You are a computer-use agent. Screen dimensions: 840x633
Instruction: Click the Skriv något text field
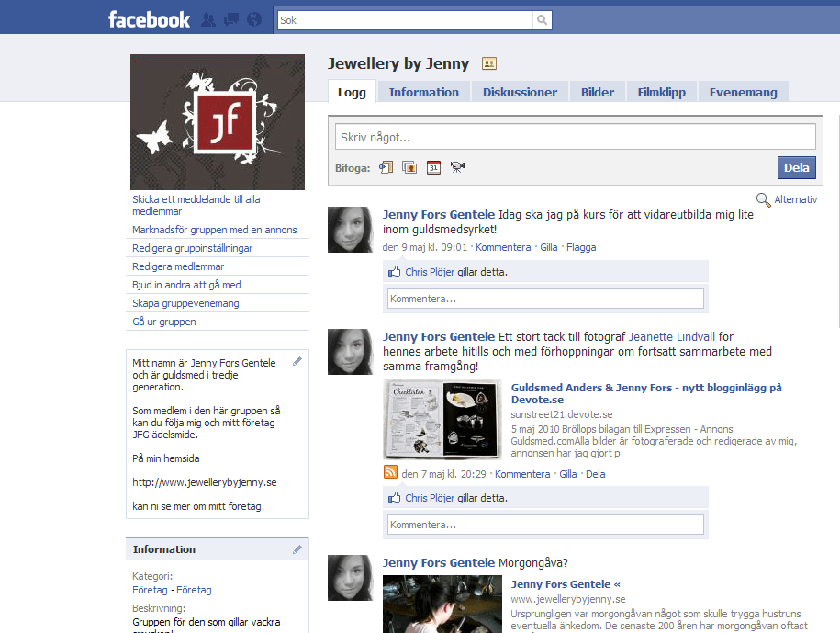575,137
